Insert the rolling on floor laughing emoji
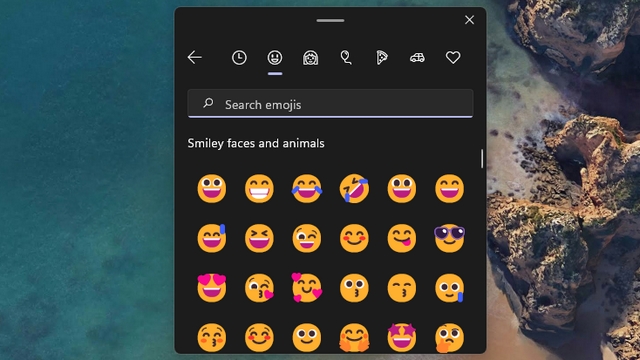This screenshot has height=360, width=640. [x=354, y=189]
